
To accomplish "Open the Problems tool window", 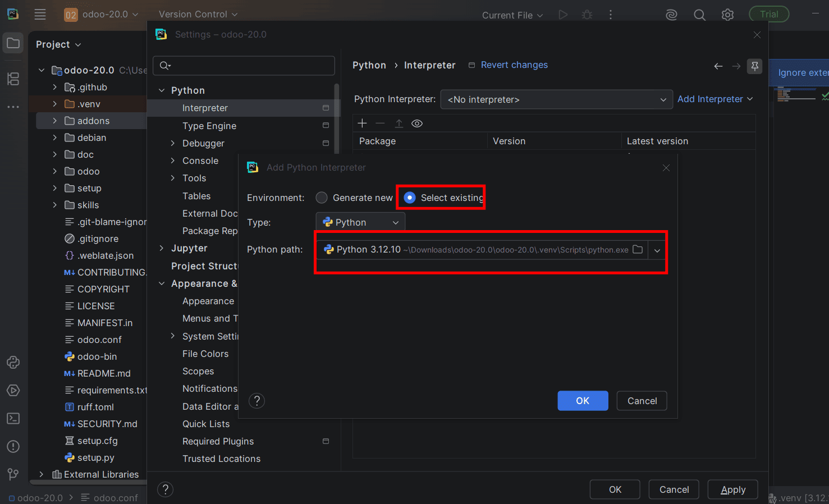I will tap(13, 447).
